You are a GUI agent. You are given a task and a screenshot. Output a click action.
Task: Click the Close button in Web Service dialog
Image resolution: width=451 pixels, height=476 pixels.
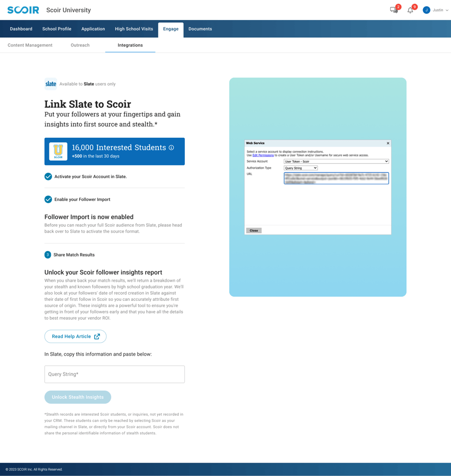point(254,231)
